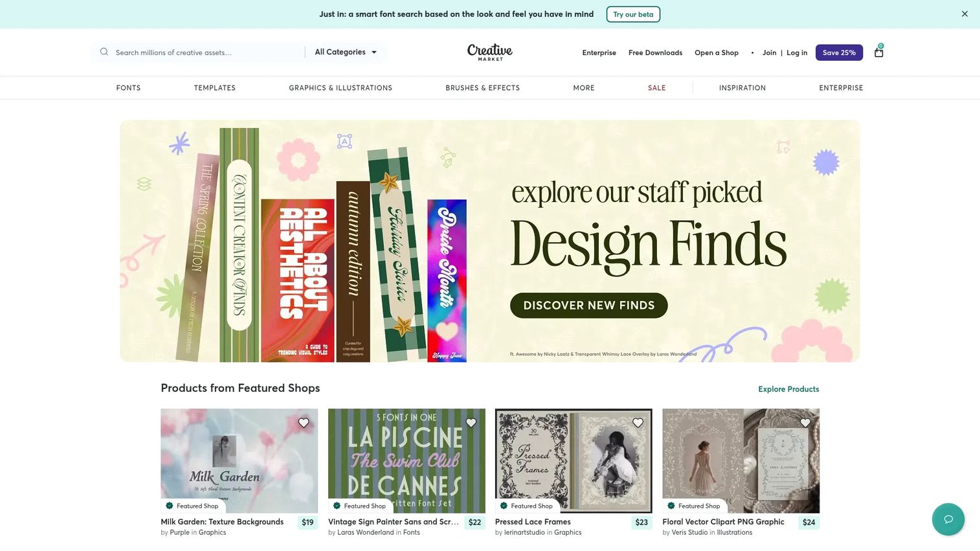
Task: Open the Laras Wonderland shop link
Action: tap(365, 532)
